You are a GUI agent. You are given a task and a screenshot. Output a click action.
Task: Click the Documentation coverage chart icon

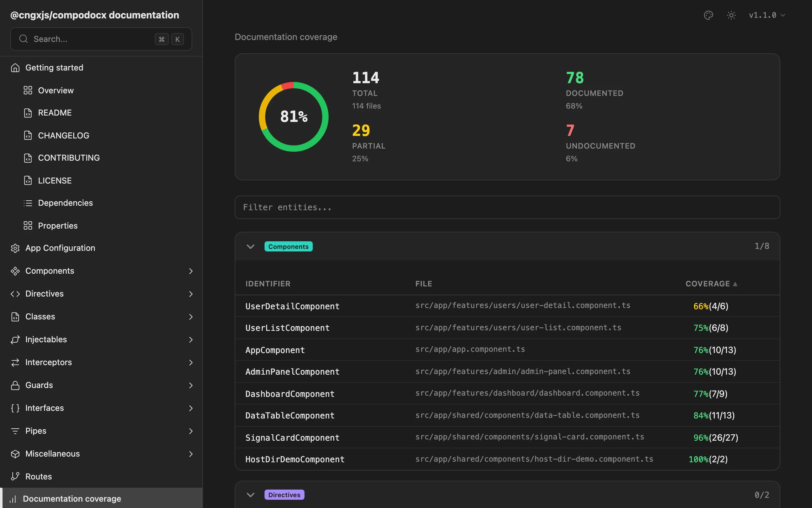click(x=13, y=499)
